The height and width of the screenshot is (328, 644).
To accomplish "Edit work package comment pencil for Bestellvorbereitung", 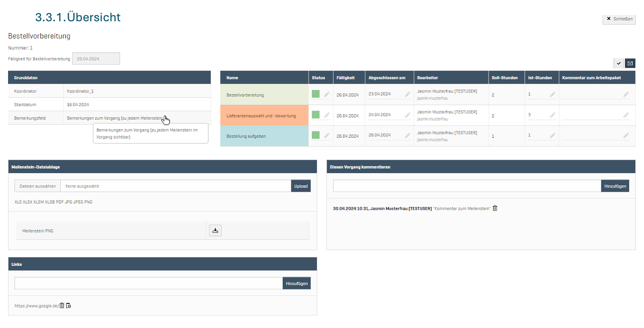I will click(625, 95).
